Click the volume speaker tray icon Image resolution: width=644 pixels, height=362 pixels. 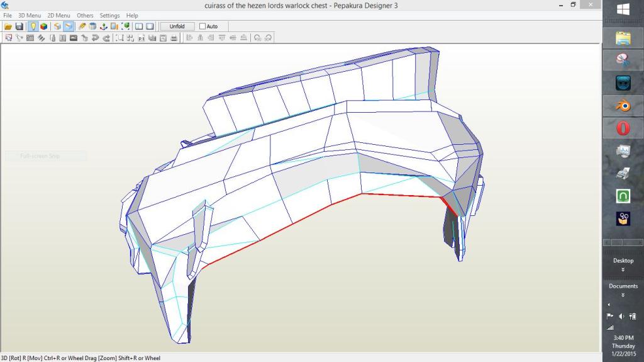click(x=621, y=316)
